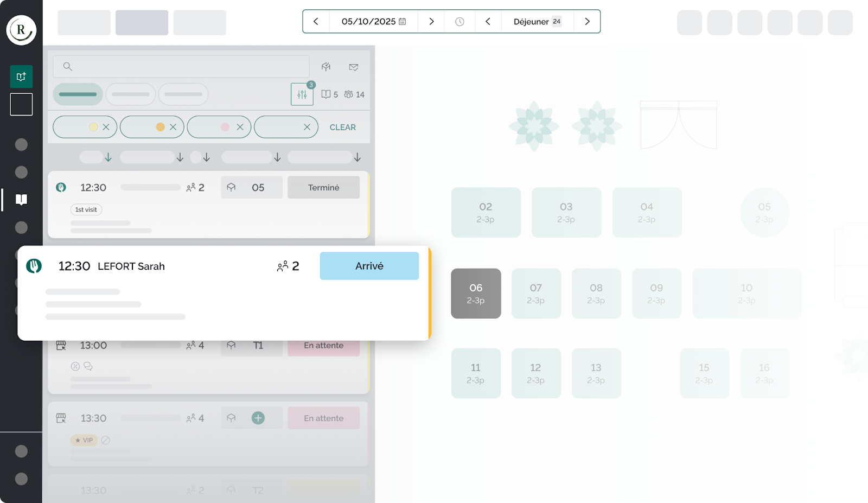Click the envelope icon beside search
This screenshot has width=868, height=503.
354,67
